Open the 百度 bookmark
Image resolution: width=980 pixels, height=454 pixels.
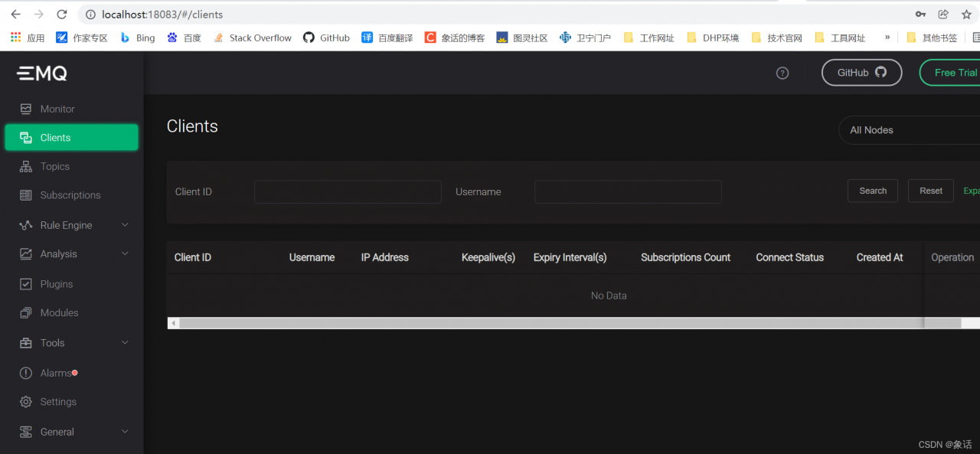tap(184, 38)
